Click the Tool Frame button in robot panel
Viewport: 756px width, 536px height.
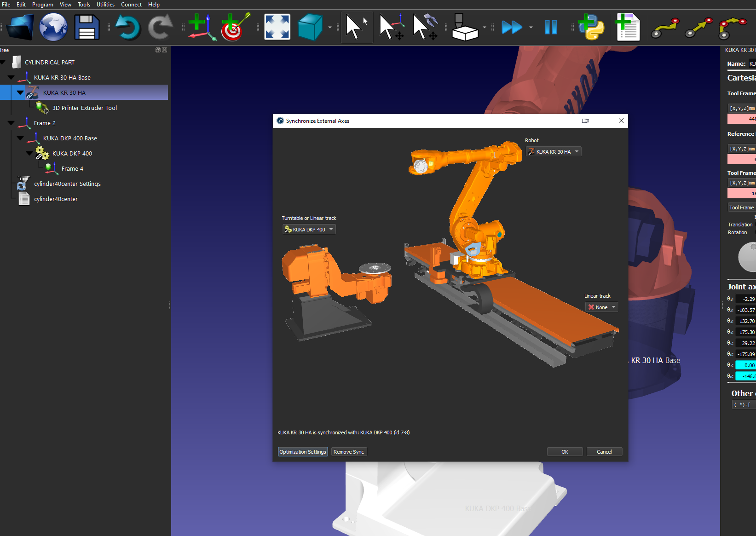(742, 207)
